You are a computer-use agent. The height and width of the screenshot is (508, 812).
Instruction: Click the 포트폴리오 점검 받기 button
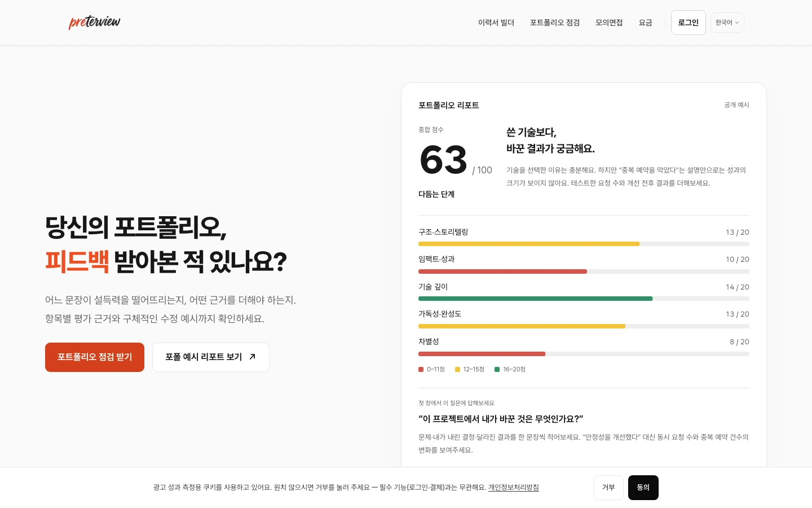[95, 357]
